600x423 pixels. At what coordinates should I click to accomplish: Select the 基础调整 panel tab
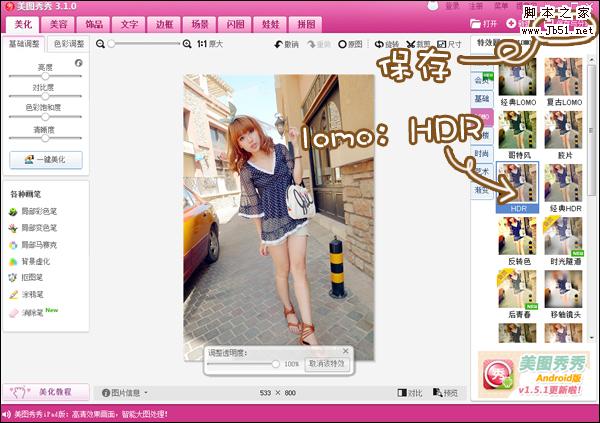pyautogui.click(x=24, y=44)
